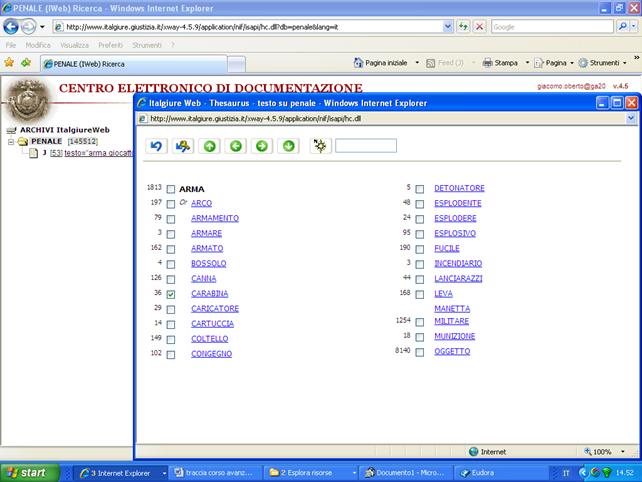Check the FUCILE checkbox
642x482 pixels.
coord(420,249)
